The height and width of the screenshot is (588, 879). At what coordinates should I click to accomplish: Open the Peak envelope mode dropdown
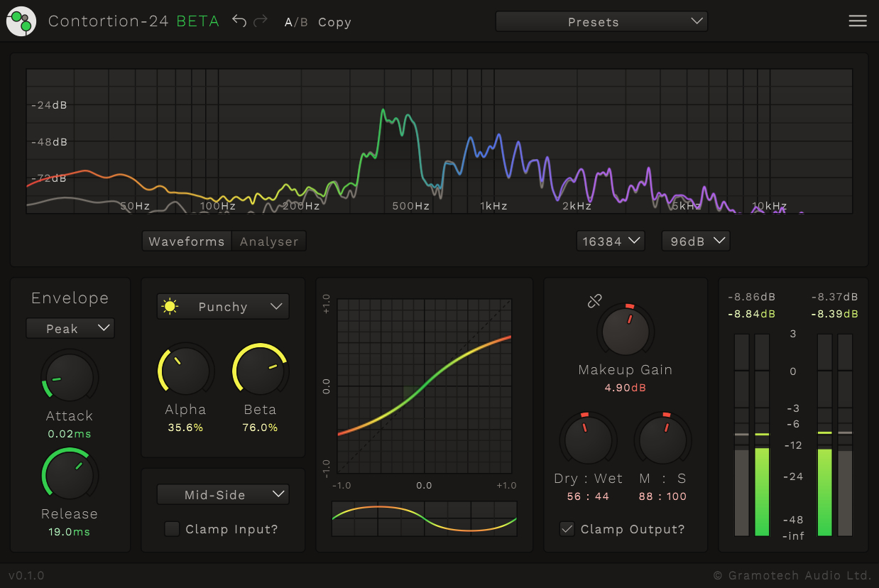(x=70, y=328)
